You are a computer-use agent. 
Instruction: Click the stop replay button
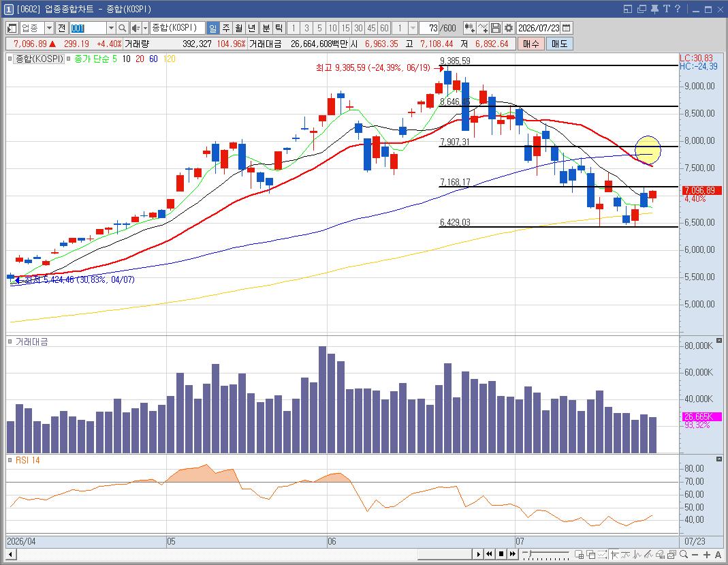coord(501,554)
